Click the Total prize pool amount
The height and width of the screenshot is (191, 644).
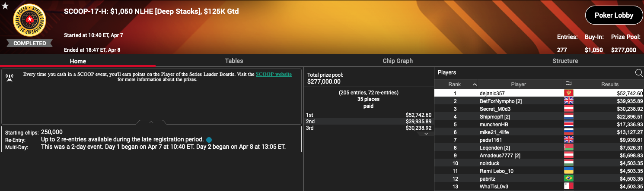(324, 81)
